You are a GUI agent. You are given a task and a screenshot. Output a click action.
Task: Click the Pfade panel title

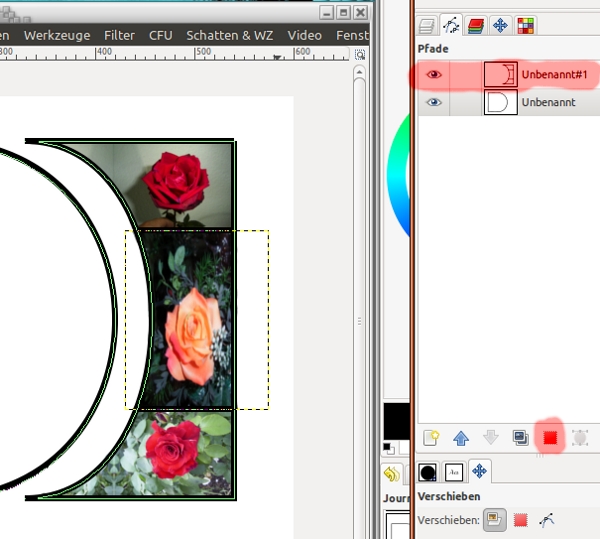click(x=433, y=49)
